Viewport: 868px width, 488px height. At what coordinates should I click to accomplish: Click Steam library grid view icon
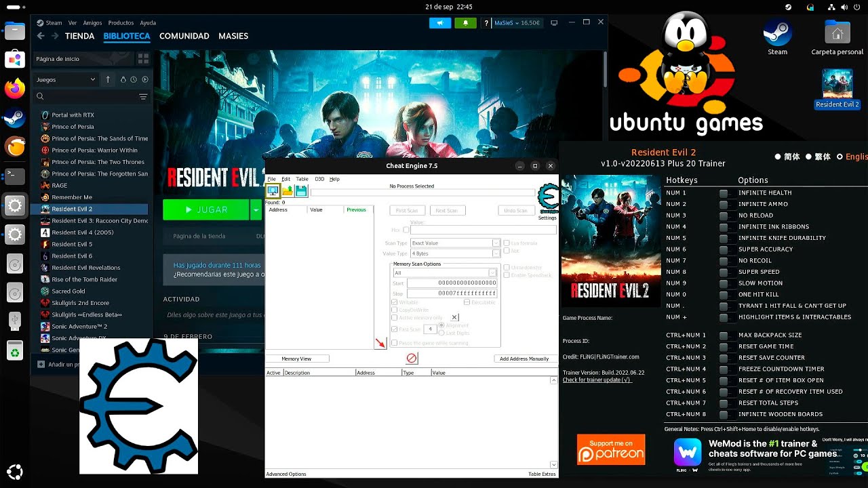pos(144,59)
